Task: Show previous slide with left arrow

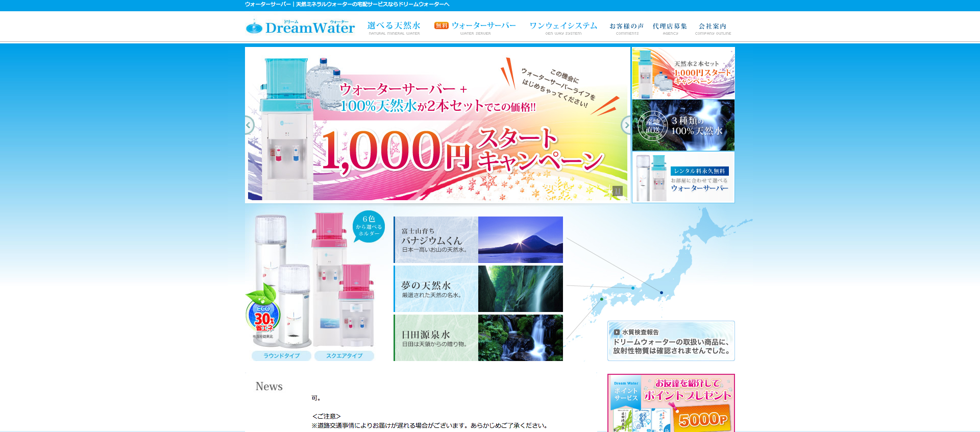Action: (x=249, y=125)
